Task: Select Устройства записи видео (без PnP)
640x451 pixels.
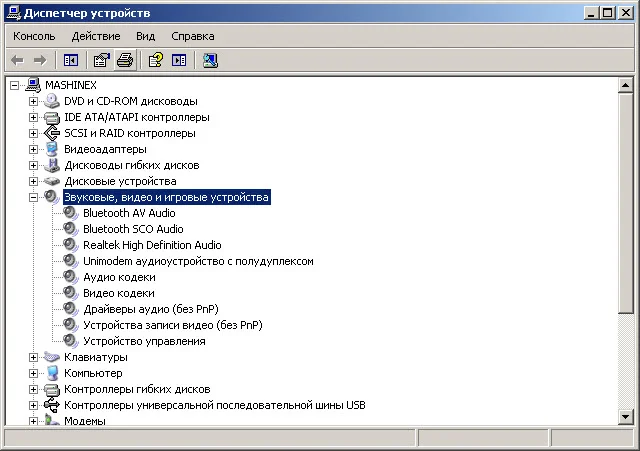Action: 173,325
